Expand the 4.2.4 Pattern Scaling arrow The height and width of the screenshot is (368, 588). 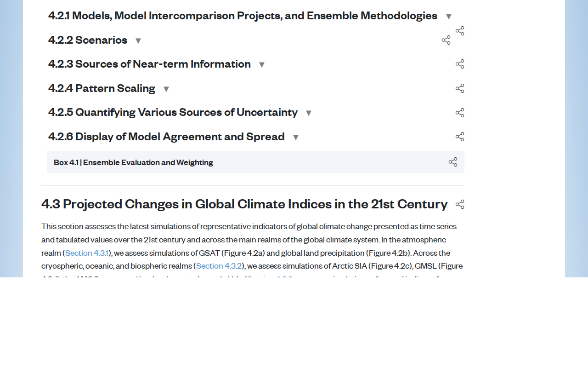pos(166,89)
